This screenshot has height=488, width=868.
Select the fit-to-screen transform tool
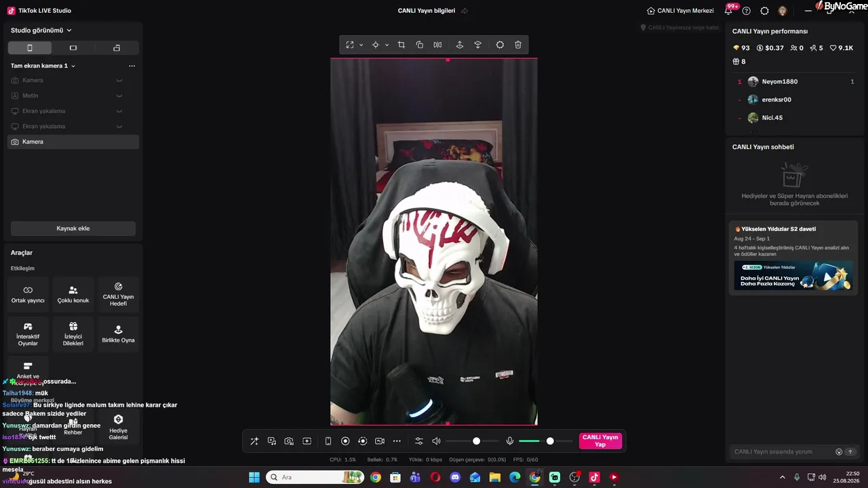[350, 45]
